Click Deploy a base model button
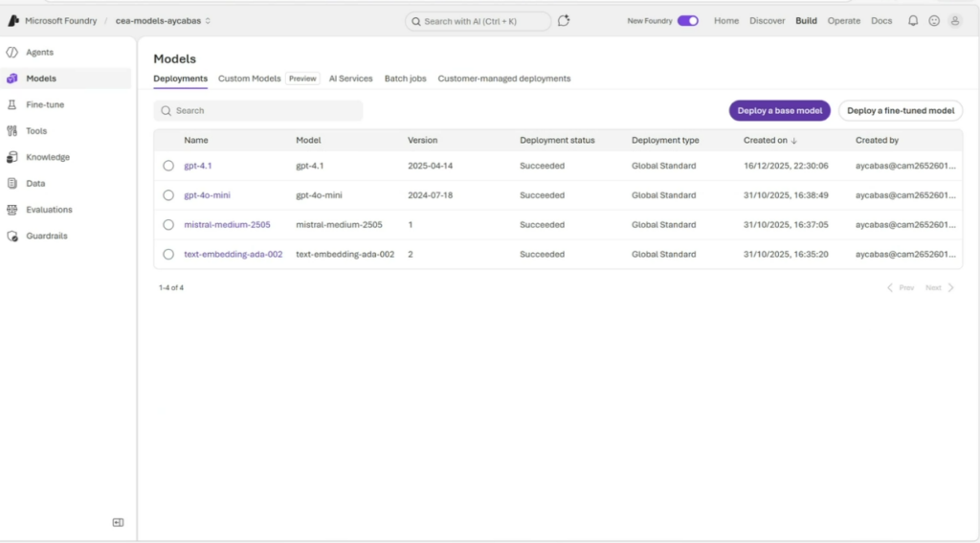The height and width of the screenshot is (543, 980). [x=779, y=110]
